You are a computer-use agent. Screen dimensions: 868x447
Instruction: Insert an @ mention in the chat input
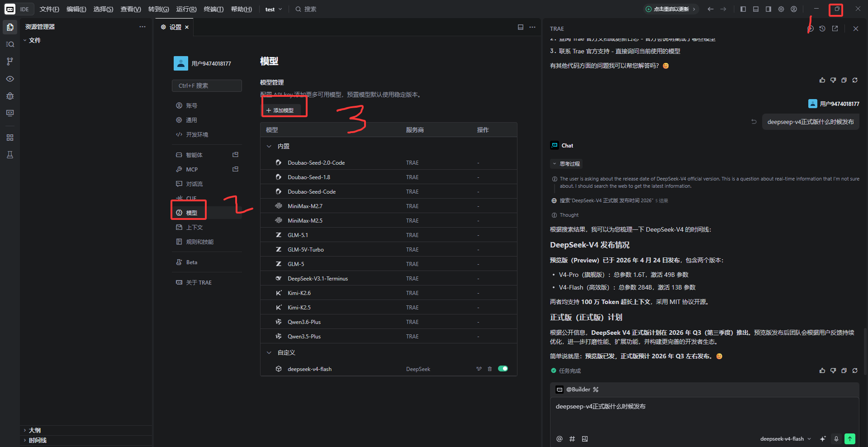(x=560, y=439)
